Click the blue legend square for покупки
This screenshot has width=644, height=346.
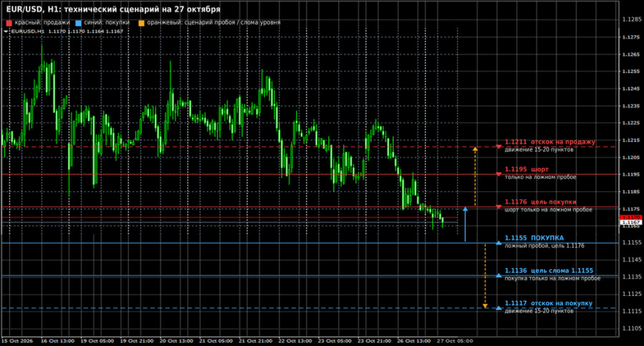79,23
